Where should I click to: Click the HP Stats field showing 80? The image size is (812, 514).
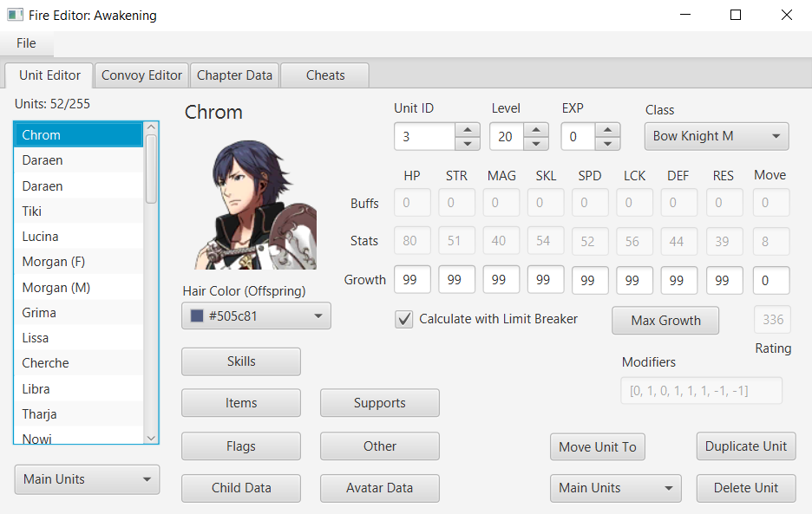coord(412,241)
